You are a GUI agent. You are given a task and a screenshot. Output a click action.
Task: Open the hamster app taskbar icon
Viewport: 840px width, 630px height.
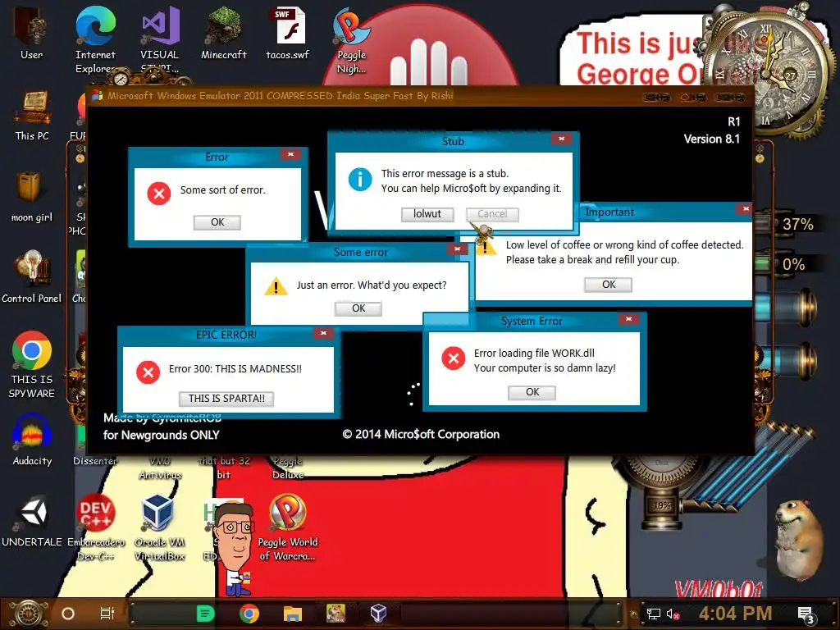click(336, 614)
